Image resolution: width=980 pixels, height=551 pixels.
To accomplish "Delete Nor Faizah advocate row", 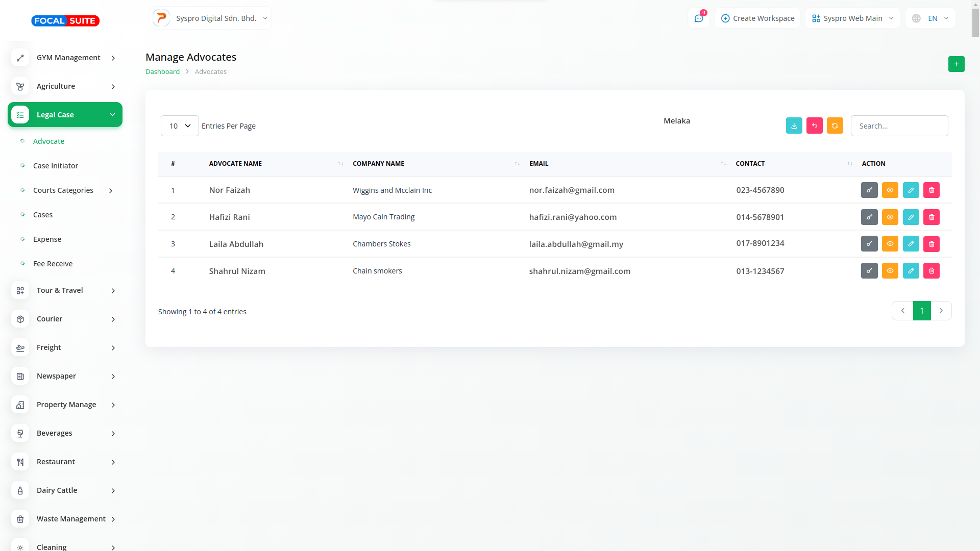I will pyautogui.click(x=931, y=190).
